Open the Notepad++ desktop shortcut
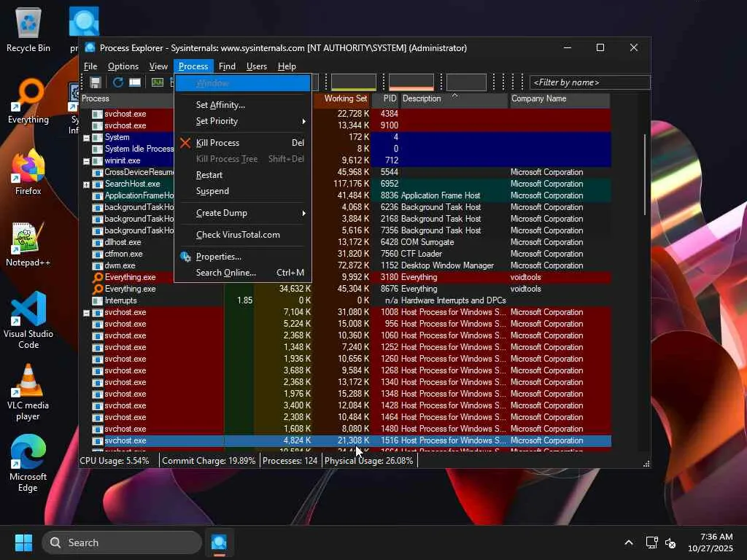 [x=28, y=244]
